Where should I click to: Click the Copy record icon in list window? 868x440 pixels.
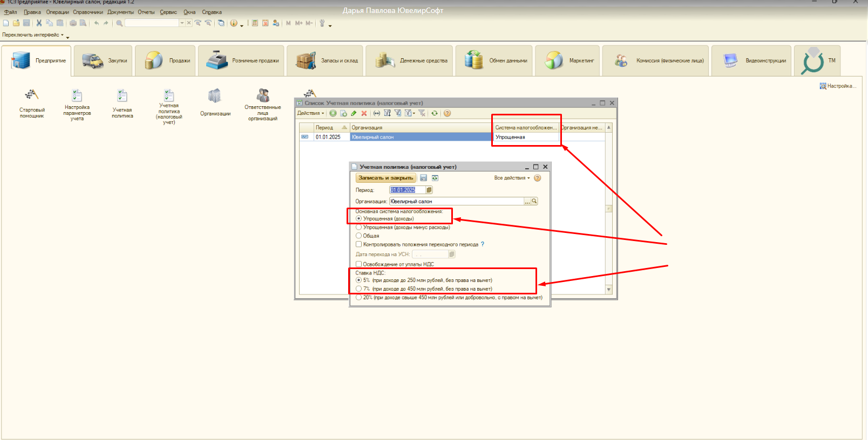343,113
